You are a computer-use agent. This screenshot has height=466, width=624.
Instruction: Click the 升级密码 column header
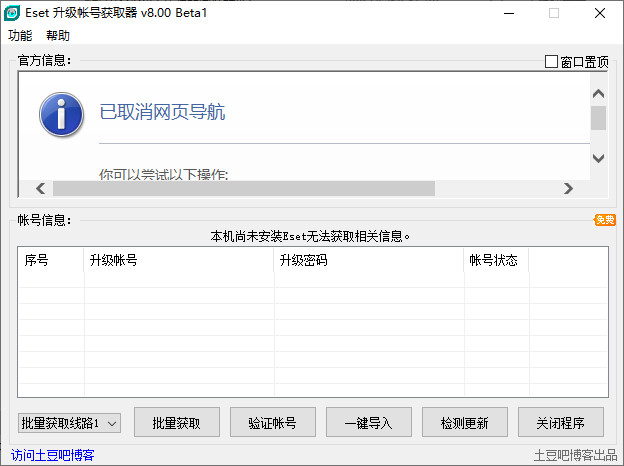pyautogui.click(x=369, y=260)
